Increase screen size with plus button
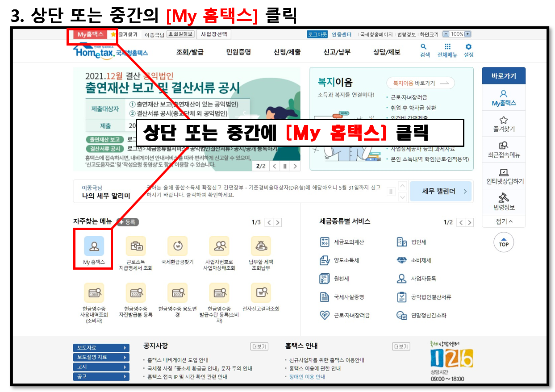555x392 pixels. click(467, 34)
